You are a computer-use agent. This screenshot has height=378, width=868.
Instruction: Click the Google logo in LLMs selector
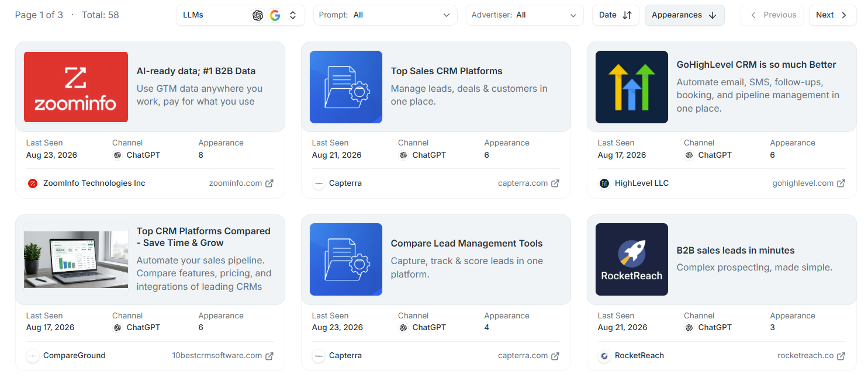click(275, 15)
